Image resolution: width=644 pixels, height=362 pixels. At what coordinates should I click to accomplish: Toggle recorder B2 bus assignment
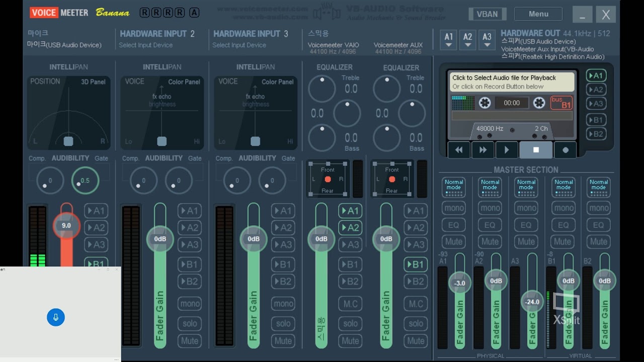click(x=596, y=134)
